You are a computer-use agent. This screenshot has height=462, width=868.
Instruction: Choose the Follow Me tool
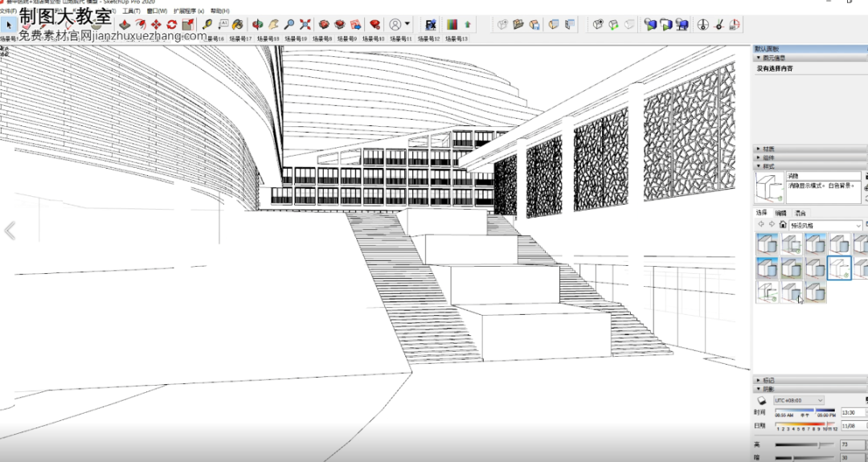(x=141, y=24)
